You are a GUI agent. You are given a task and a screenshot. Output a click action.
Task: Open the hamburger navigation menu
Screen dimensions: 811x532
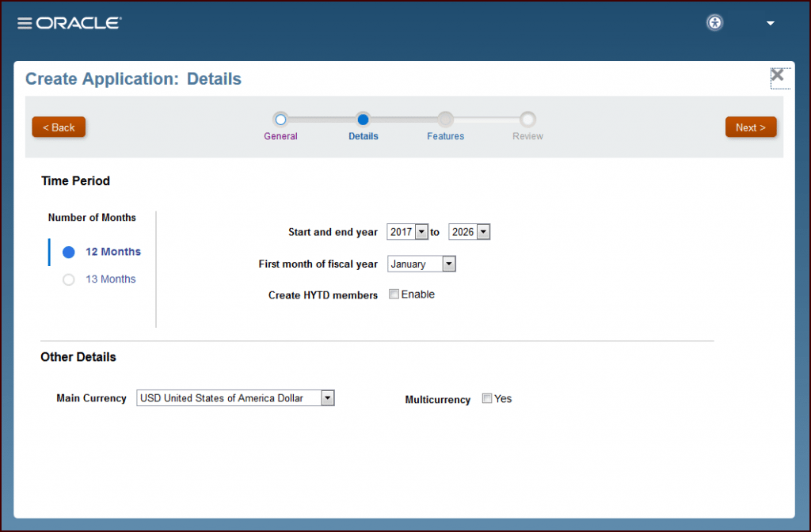[25, 23]
